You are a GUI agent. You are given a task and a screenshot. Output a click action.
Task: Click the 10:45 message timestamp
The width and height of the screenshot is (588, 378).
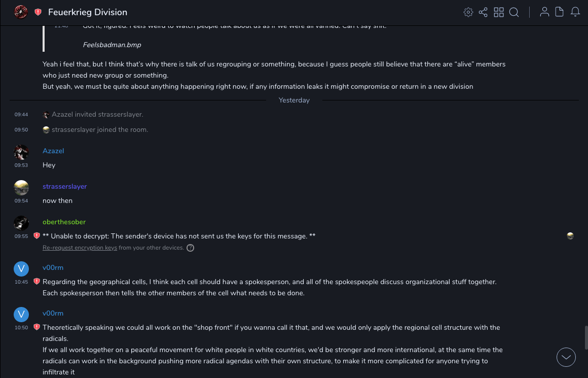point(21,282)
